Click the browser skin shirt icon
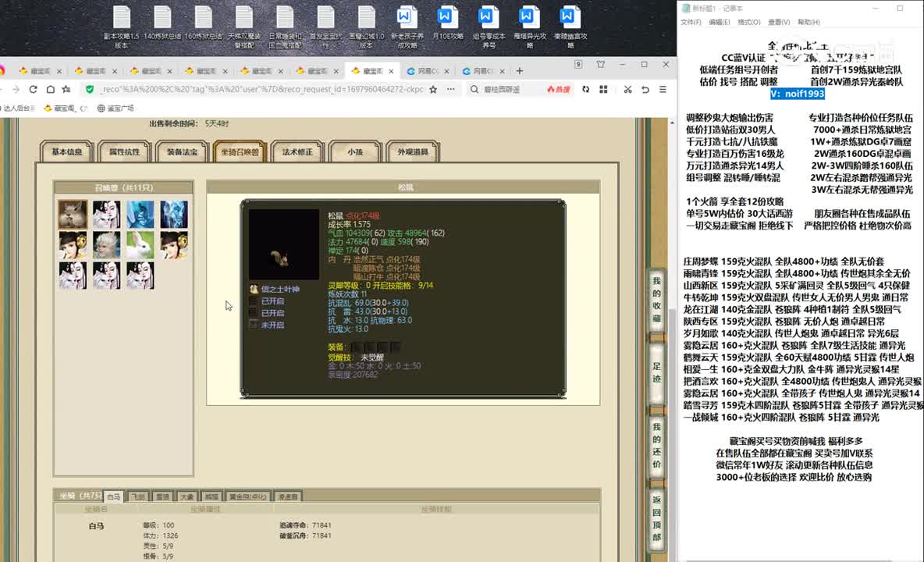 click(600, 64)
